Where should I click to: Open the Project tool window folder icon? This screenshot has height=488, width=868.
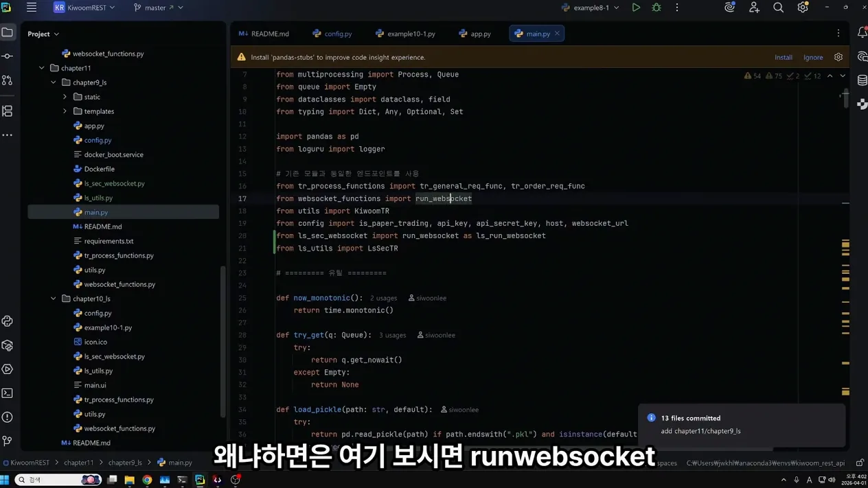point(8,32)
